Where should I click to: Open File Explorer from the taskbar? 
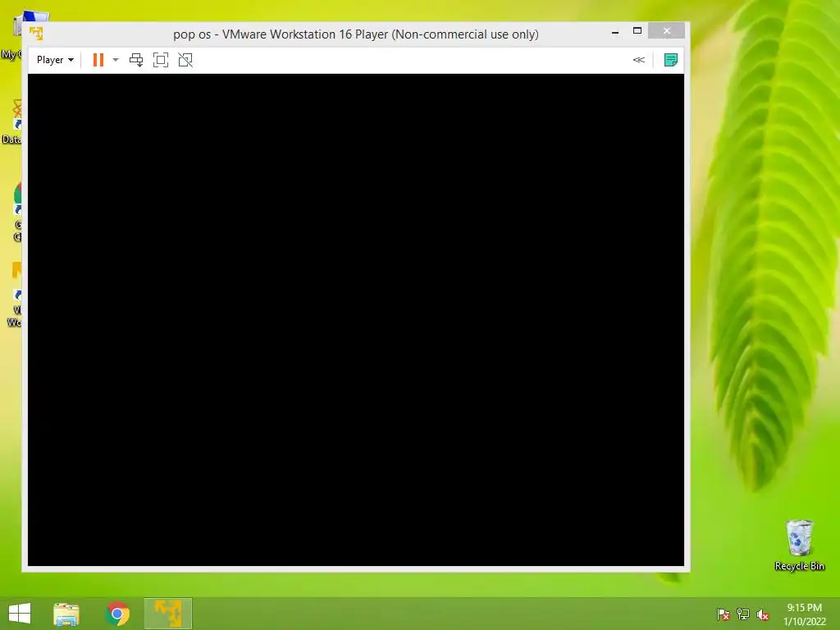(x=66, y=614)
